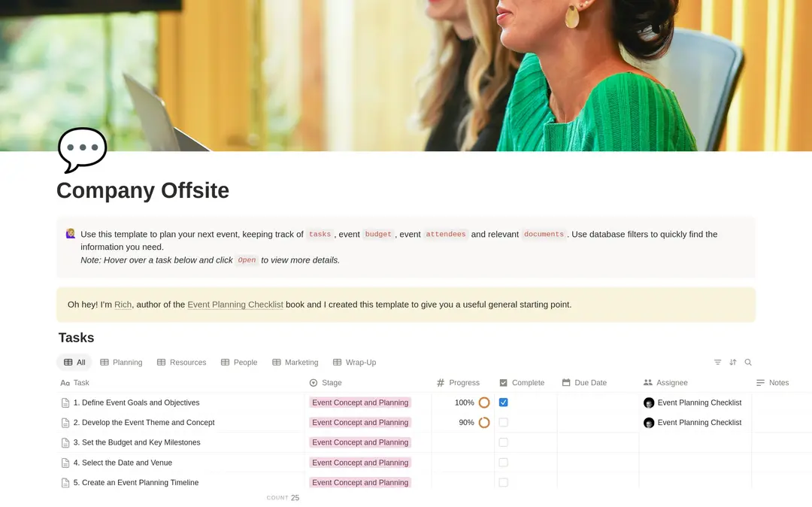Open task 1. Define Event Goals and Objectives

pos(136,402)
